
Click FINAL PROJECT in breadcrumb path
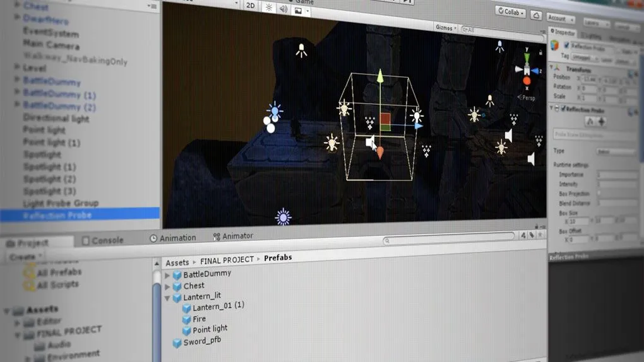[x=227, y=260]
